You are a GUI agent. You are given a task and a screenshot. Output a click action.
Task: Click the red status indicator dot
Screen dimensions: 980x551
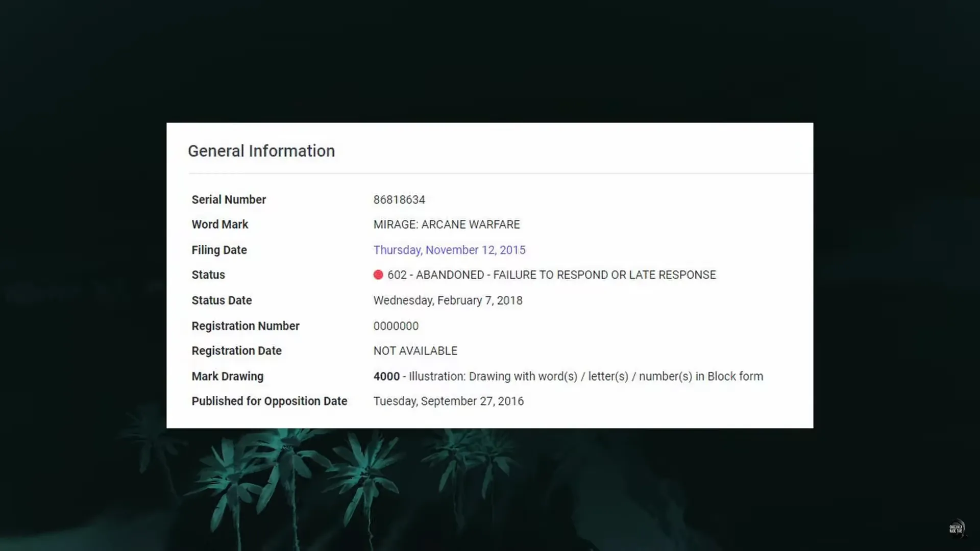pos(378,275)
